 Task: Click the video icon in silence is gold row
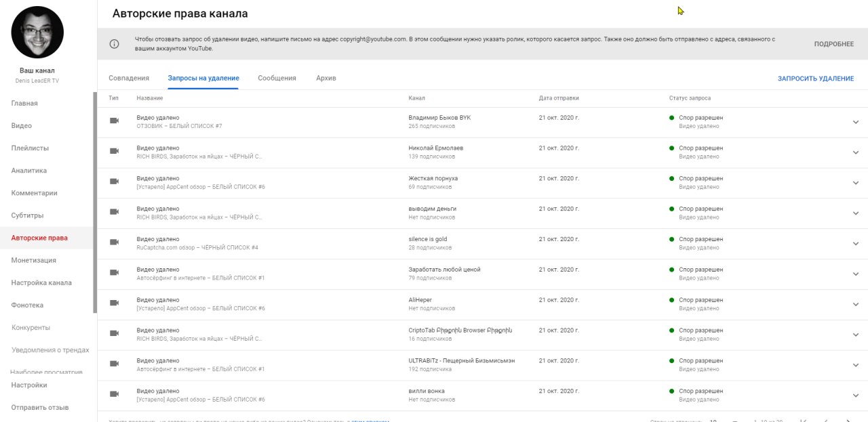(115, 242)
